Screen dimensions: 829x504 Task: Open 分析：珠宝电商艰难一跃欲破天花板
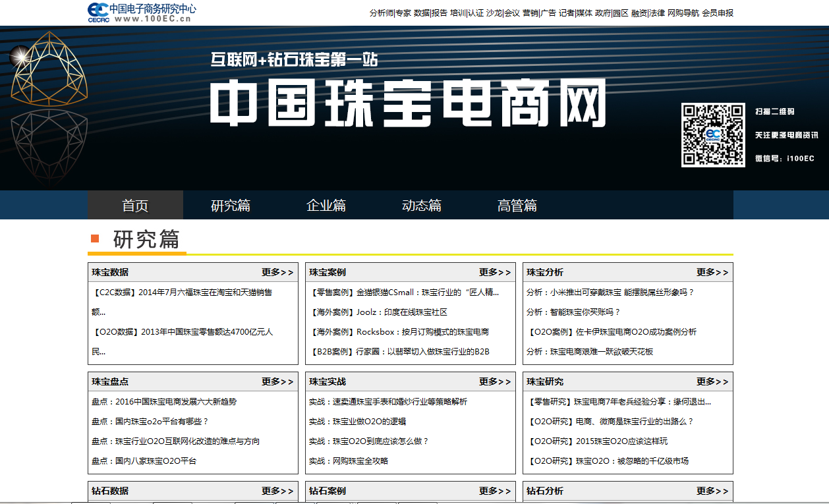click(590, 351)
